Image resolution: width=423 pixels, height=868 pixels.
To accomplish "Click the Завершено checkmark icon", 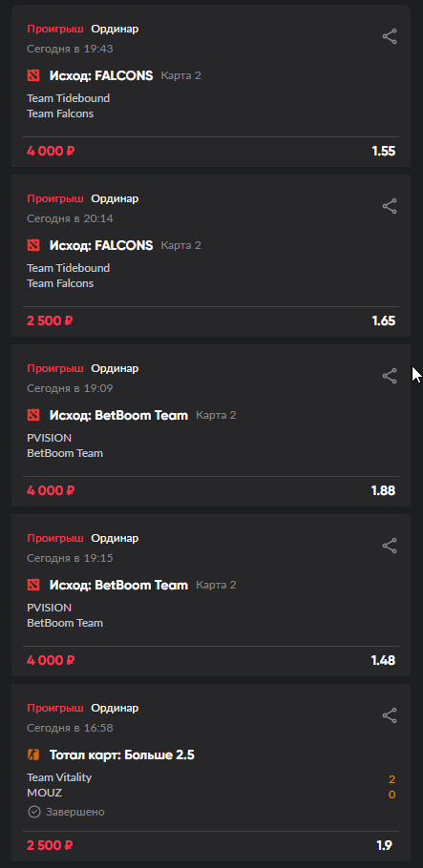I will pyautogui.click(x=33, y=812).
